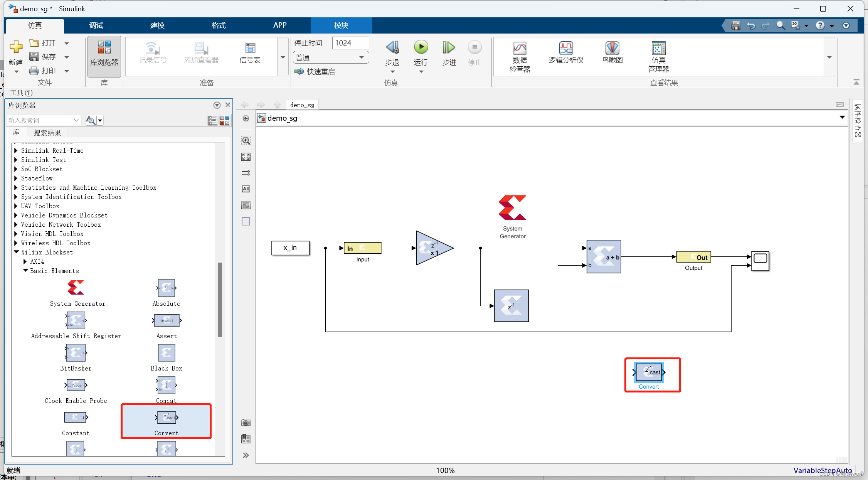The height and width of the screenshot is (480, 868).
Task: Expand the Vision HDL Toolbox node
Action: click(16, 234)
